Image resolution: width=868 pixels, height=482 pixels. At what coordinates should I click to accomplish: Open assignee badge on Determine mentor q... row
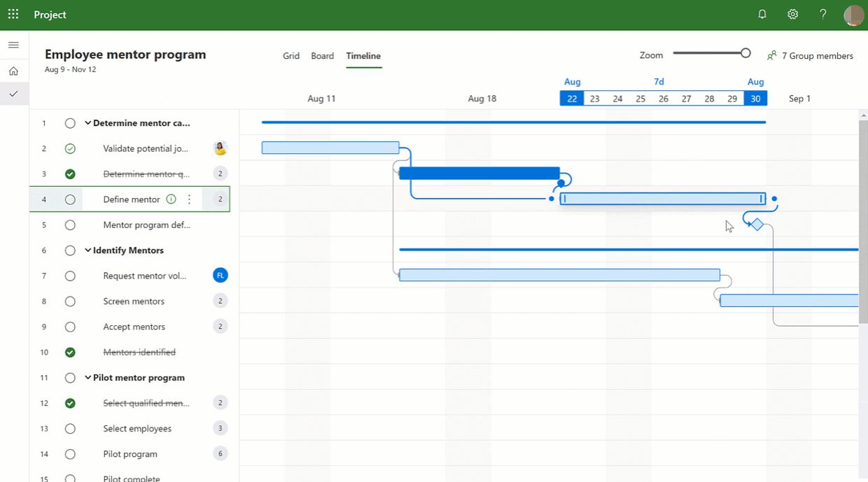point(220,173)
